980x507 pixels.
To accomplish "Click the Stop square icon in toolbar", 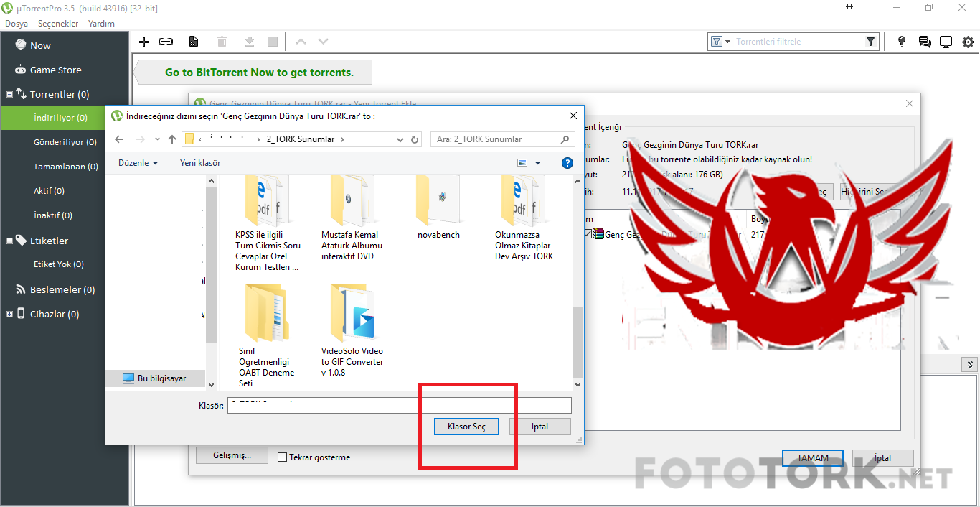I will [273, 42].
